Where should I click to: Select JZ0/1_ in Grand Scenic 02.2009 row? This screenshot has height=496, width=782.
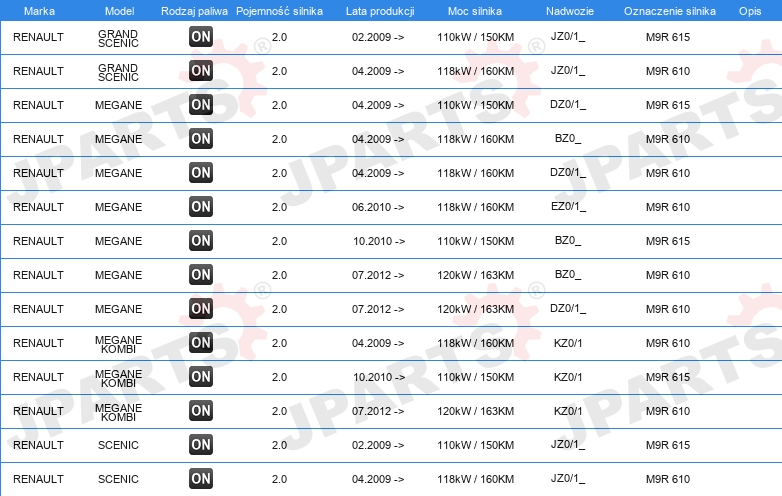(x=568, y=36)
